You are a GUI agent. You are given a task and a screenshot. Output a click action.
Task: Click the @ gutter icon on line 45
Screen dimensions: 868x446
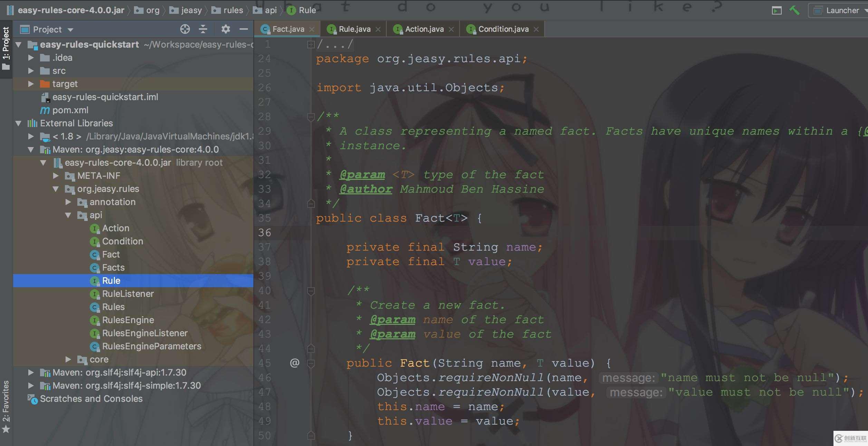[295, 363]
